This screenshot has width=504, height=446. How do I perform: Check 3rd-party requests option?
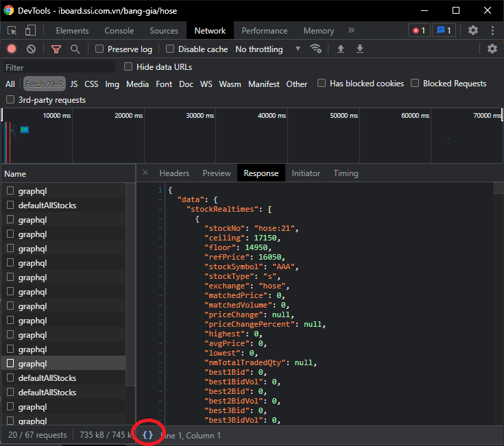click(x=10, y=99)
